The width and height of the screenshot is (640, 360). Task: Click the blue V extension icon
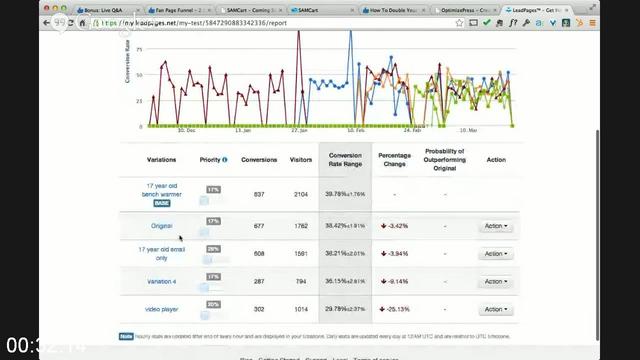pyautogui.click(x=553, y=23)
